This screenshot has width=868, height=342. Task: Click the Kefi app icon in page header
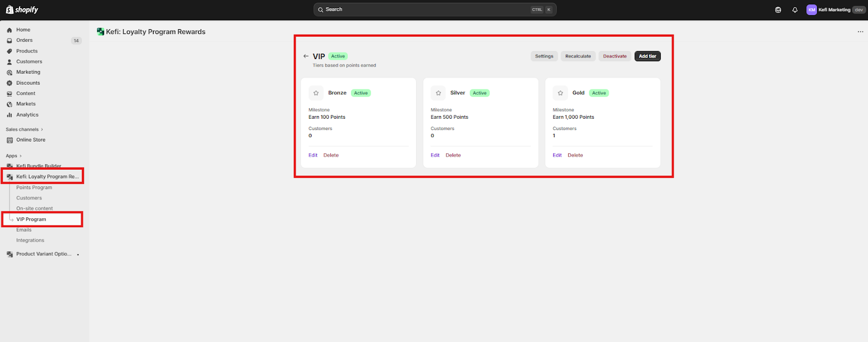point(100,32)
